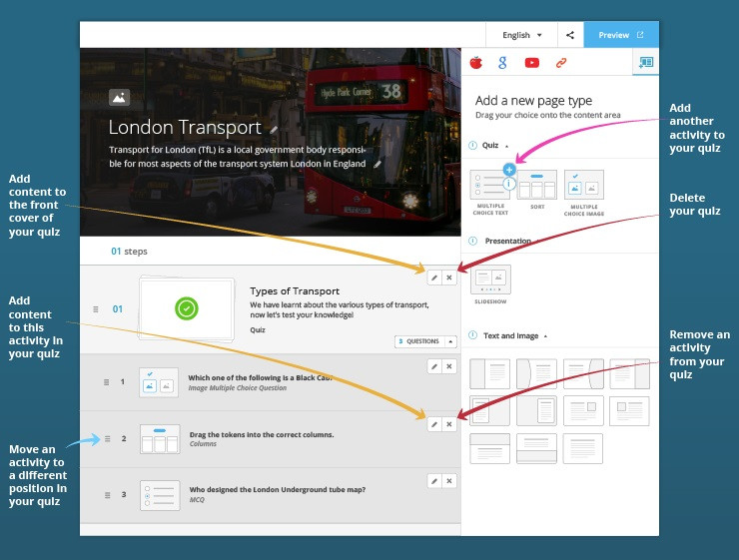Select the full-width text-only layout in bottom row
This screenshot has width=739, height=560.
coord(583,448)
